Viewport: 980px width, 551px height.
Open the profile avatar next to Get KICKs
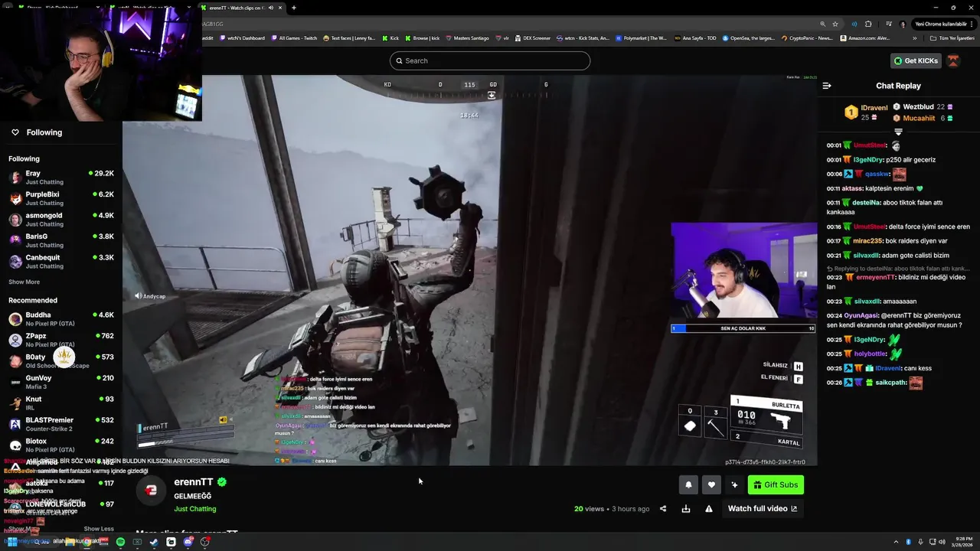tap(953, 60)
